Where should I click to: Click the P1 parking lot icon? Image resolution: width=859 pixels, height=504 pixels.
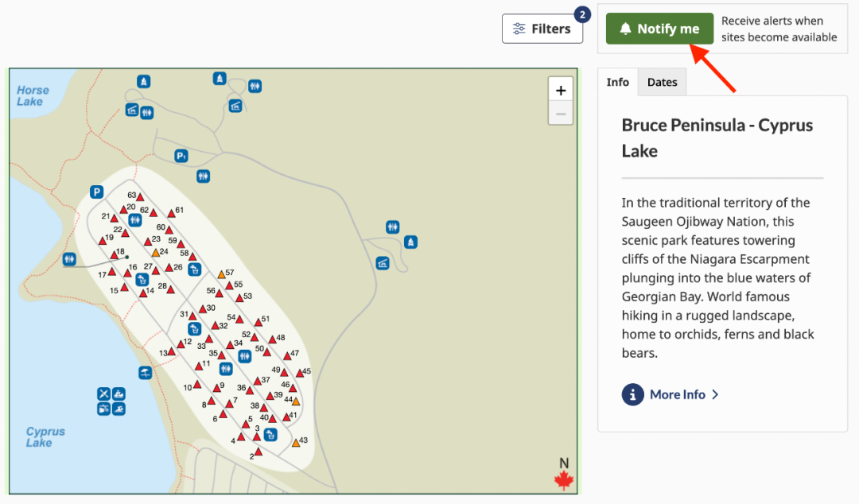pos(181,156)
